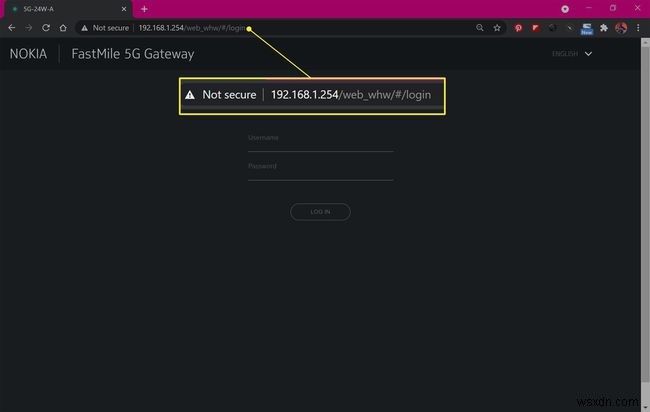Viewport: 650px width, 412px height.
Task: Click the Not secure warning icon
Action: pos(85,28)
